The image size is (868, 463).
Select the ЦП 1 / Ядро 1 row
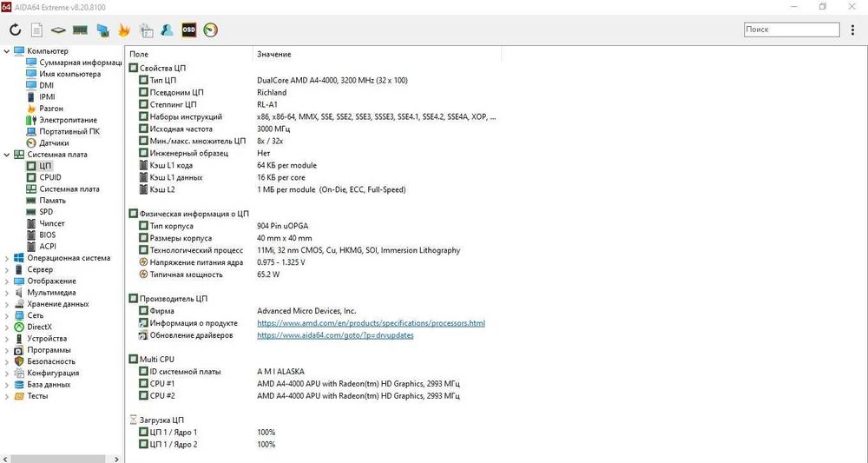pyautogui.click(x=313, y=433)
